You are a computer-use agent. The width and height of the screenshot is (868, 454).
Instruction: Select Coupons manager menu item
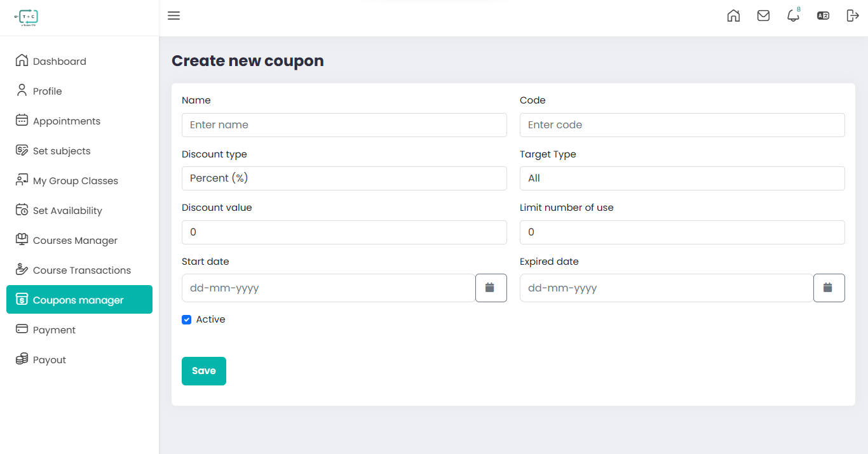79,300
